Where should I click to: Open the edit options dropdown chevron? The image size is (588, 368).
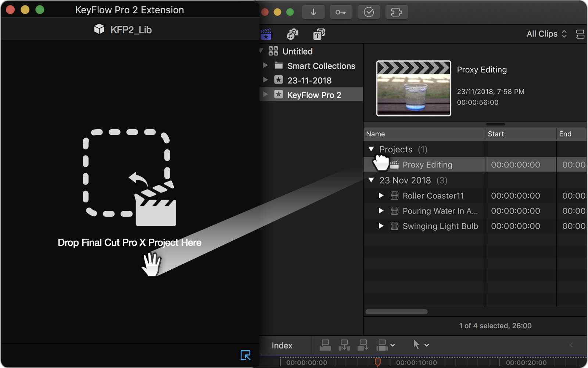tap(392, 345)
